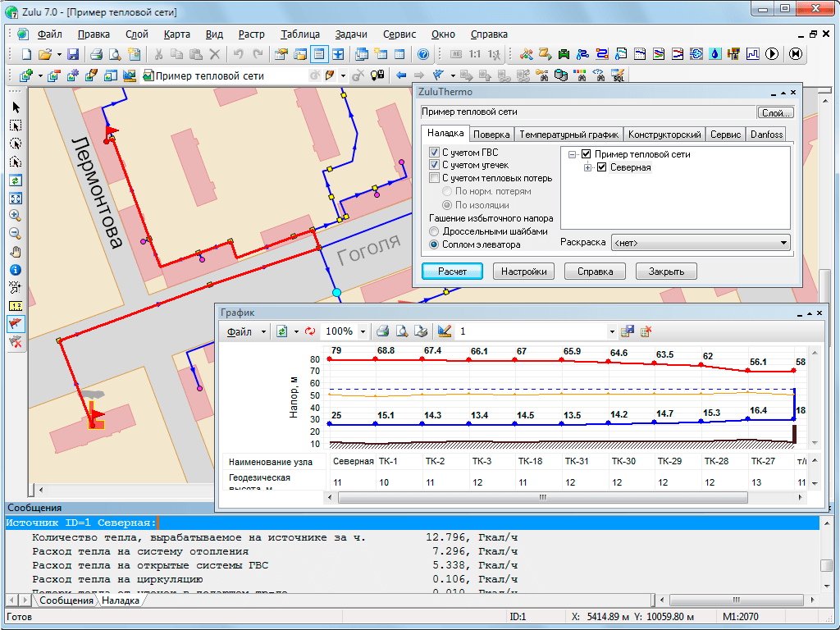
Task: Open the 100% zoom dropdown in График
Action: pyautogui.click(x=363, y=331)
